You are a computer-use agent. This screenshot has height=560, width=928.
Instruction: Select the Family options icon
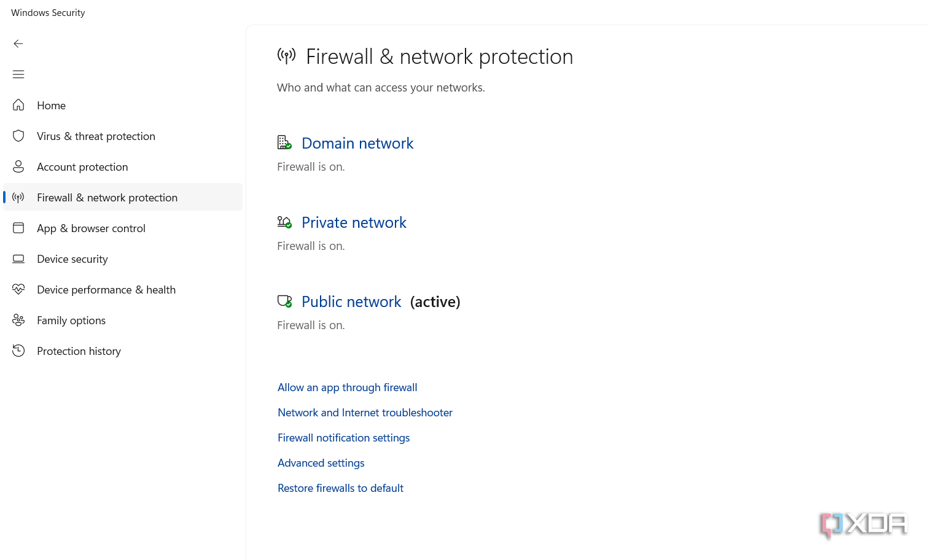tap(18, 320)
